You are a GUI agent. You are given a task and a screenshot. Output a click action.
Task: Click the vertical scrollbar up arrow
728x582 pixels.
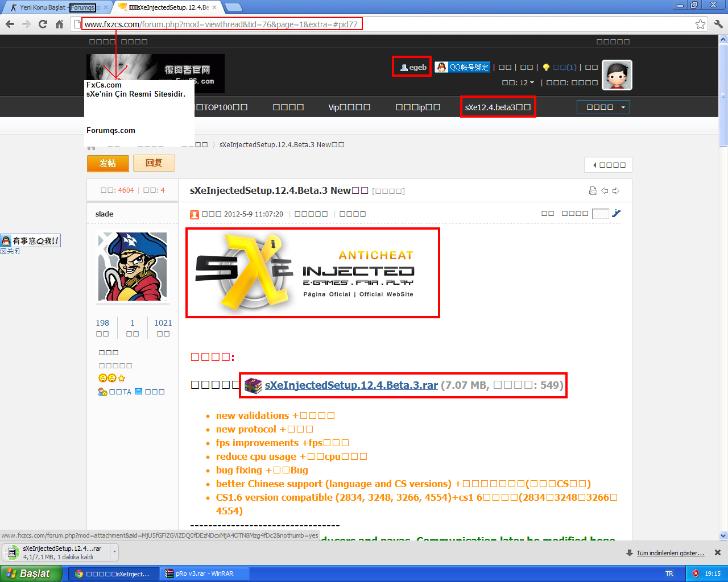coord(723,39)
